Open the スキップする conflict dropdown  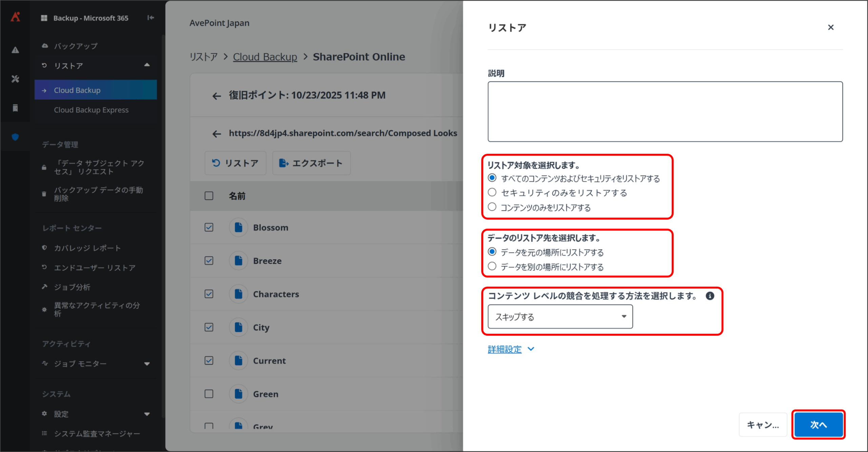click(560, 317)
